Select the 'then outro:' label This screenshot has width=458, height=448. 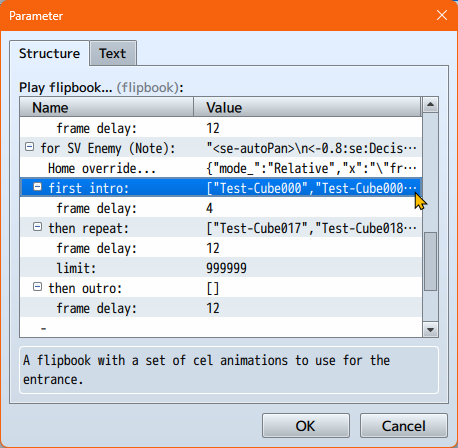click(85, 288)
